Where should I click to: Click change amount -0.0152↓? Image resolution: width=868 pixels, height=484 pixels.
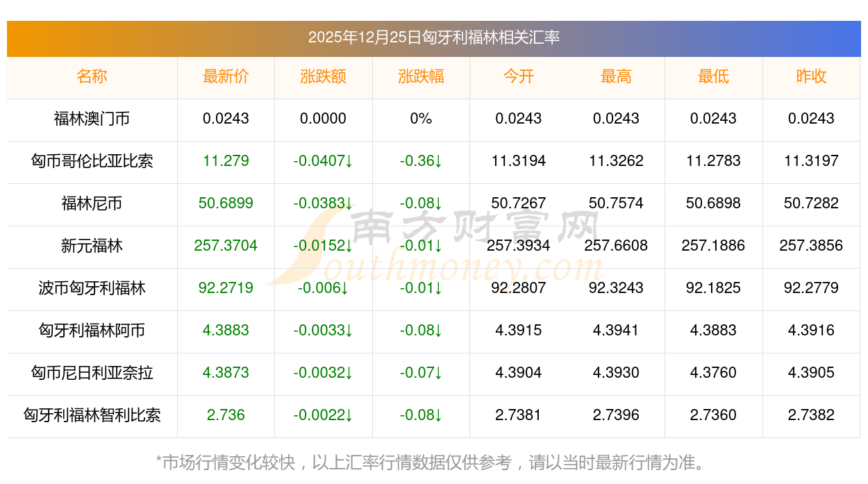(x=323, y=246)
